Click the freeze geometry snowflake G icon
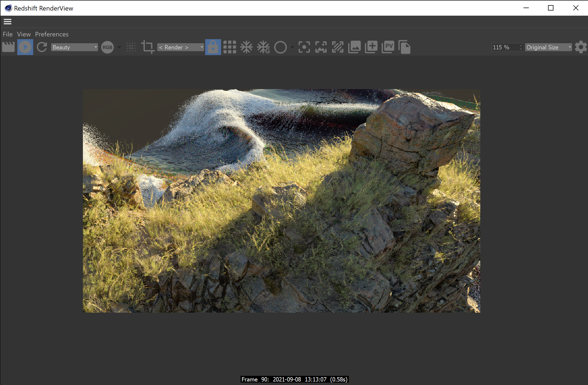The width and height of the screenshot is (588, 385). point(263,47)
